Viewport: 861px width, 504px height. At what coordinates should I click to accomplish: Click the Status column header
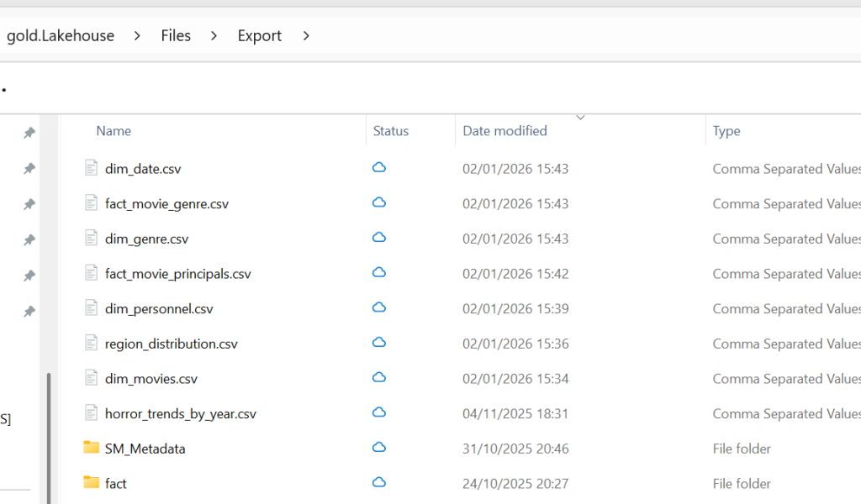pyautogui.click(x=390, y=131)
